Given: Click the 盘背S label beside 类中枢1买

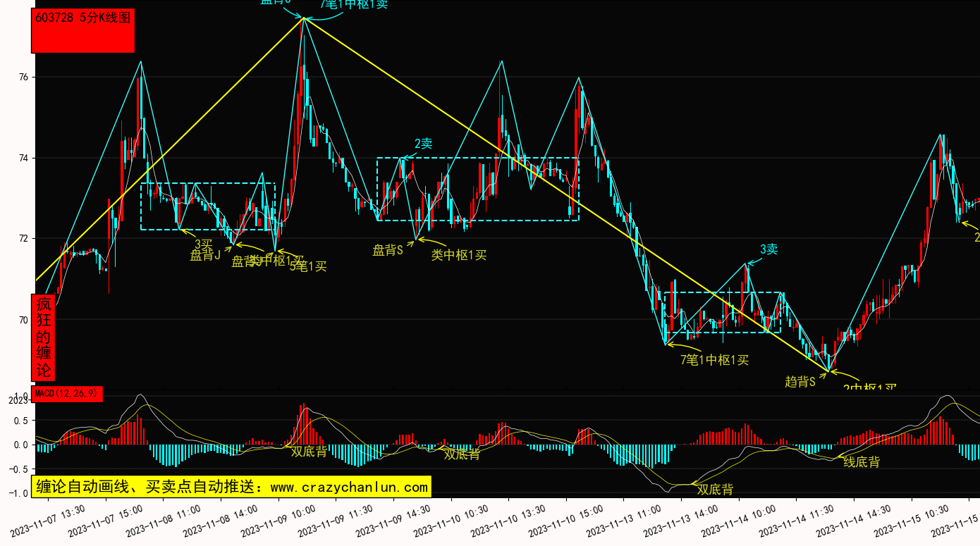Looking at the screenshot, I should (x=388, y=250).
